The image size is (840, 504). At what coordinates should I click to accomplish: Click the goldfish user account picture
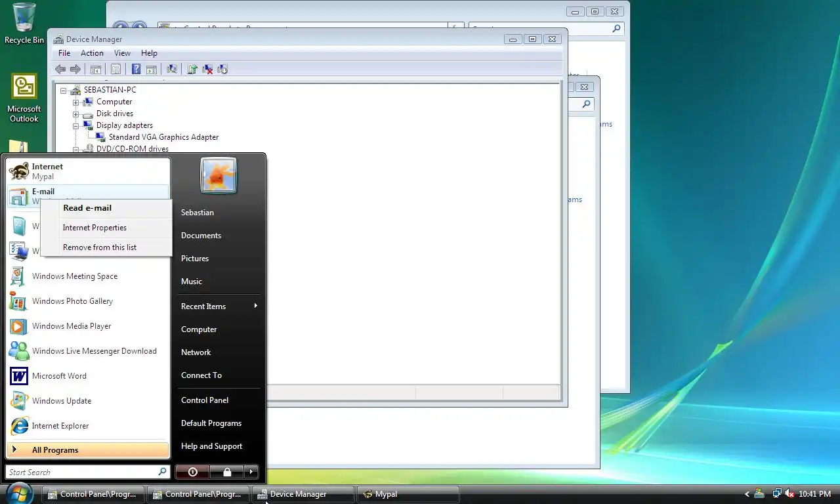(x=219, y=175)
